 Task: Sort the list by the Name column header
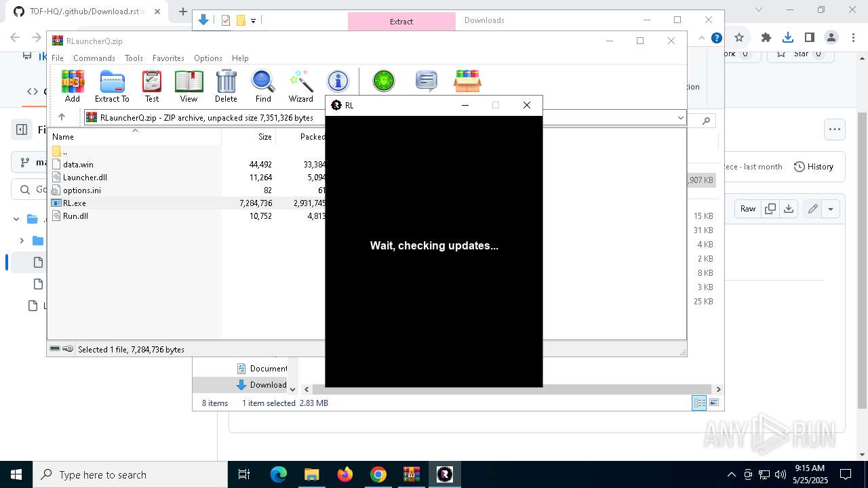(134, 136)
